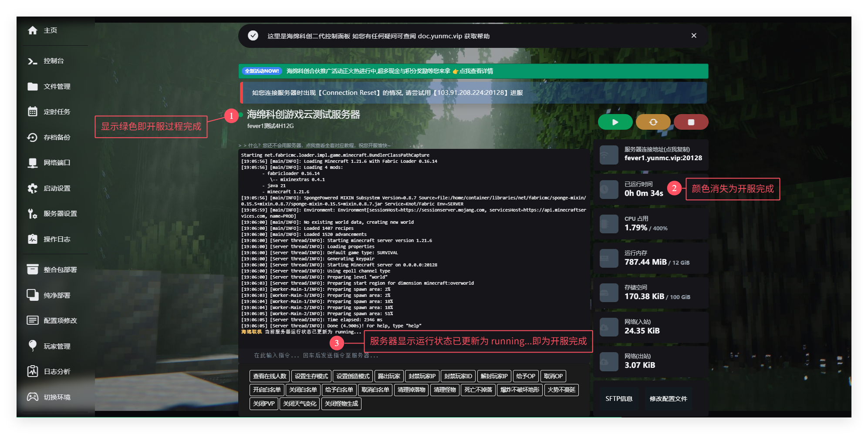Viewport: 868px width, 434px height.
Task: Click the checkmark icon in notification
Action: click(253, 36)
